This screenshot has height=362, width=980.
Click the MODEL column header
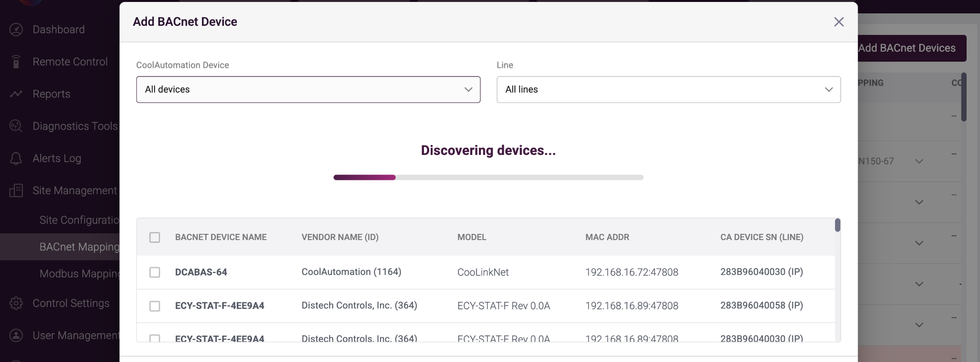coord(471,237)
